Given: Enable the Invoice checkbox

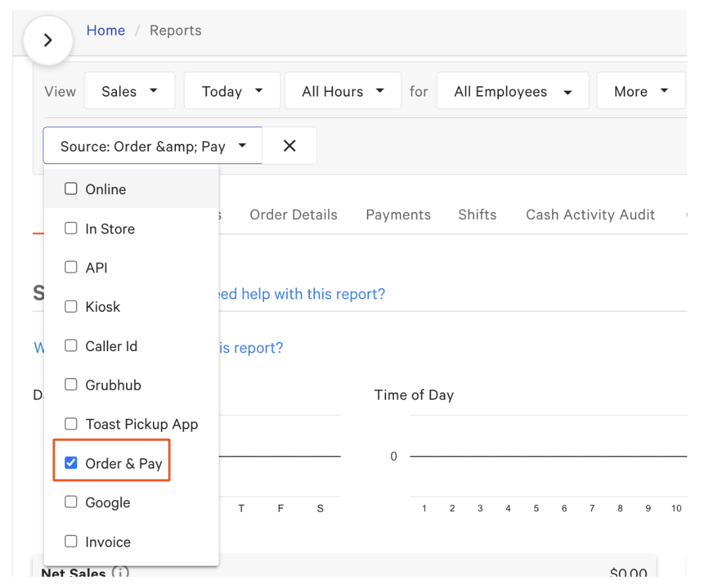Looking at the screenshot, I should point(71,542).
